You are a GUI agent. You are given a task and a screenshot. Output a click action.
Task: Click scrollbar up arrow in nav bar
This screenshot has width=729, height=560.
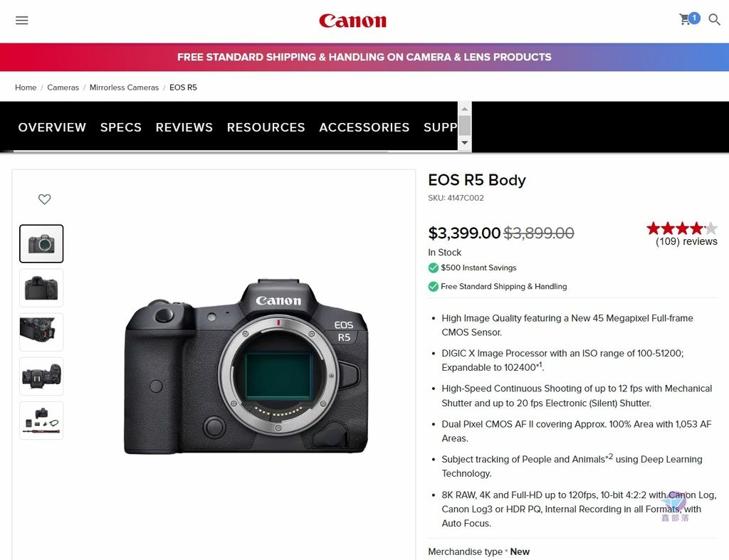click(x=464, y=109)
